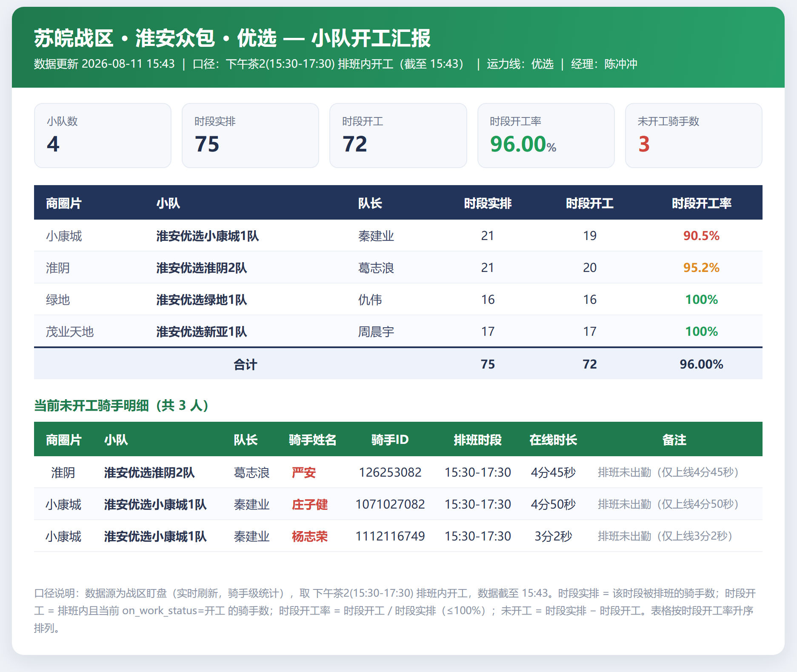Click rider ID 126253082
This screenshot has height=672, width=797.
(x=390, y=472)
